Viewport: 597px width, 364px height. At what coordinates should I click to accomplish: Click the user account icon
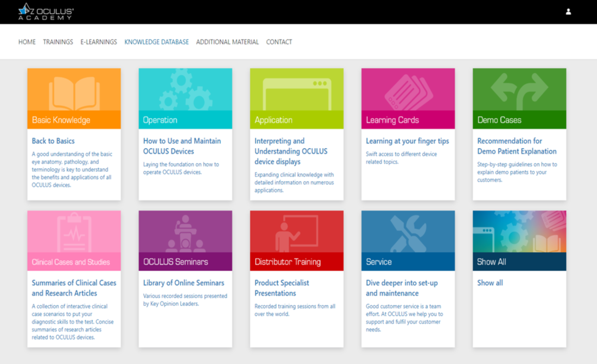[x=568, y=11]
